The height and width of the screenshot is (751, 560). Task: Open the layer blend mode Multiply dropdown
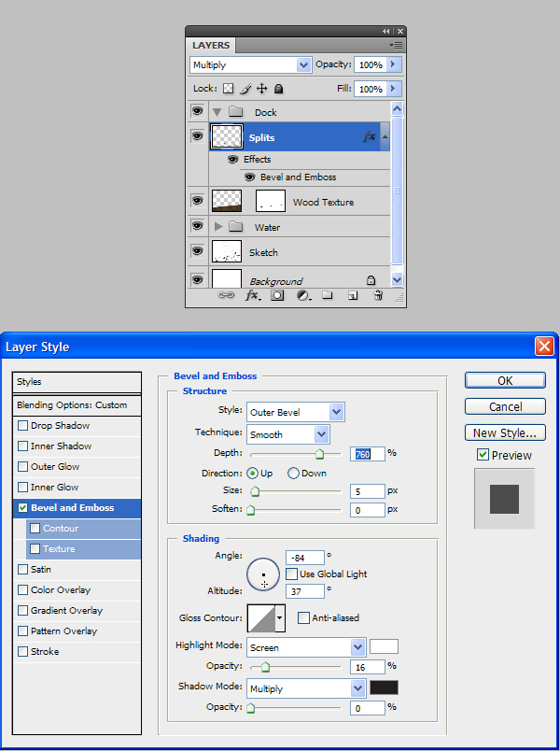pos(303,64)
